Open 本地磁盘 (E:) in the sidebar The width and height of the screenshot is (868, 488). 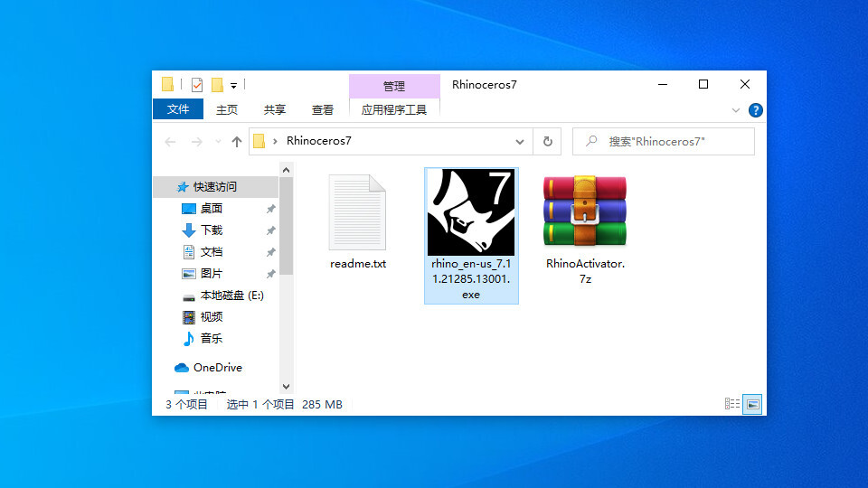click(x=231, y=296)
